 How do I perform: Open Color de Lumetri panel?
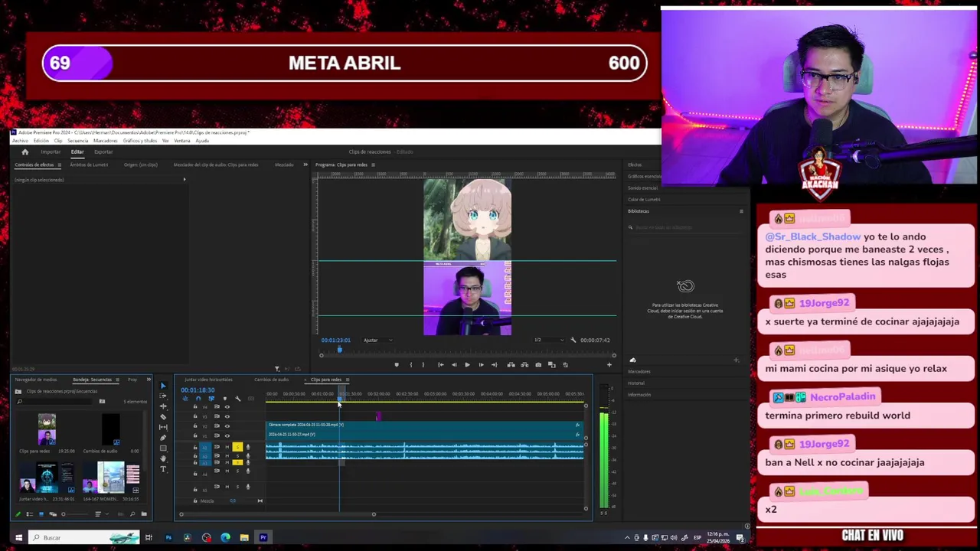[644, 199]
